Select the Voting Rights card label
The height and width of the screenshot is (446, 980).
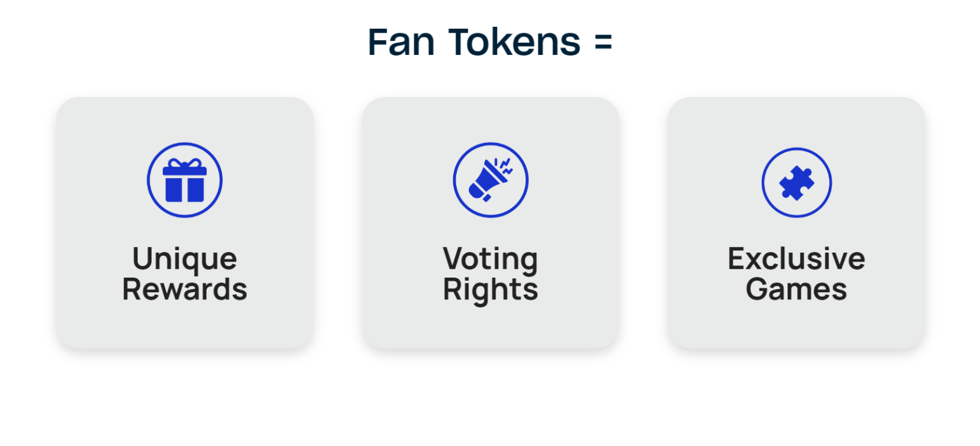pos(491,274)
